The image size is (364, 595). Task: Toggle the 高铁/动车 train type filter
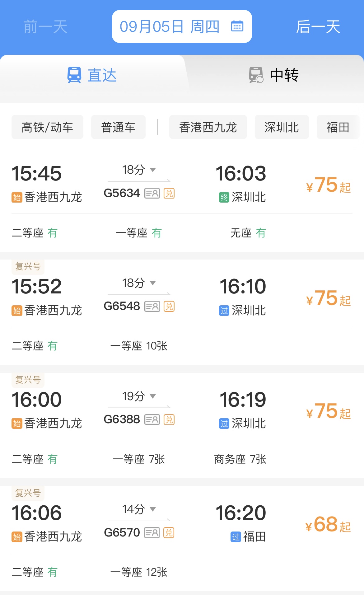pos(47,127)
